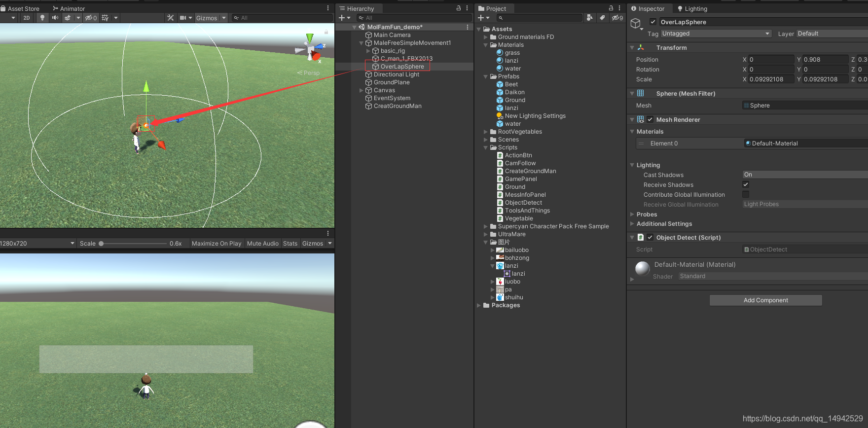Search Project assets by type icon
This screenshot has width=868, height=428.
tap(589, 18)
